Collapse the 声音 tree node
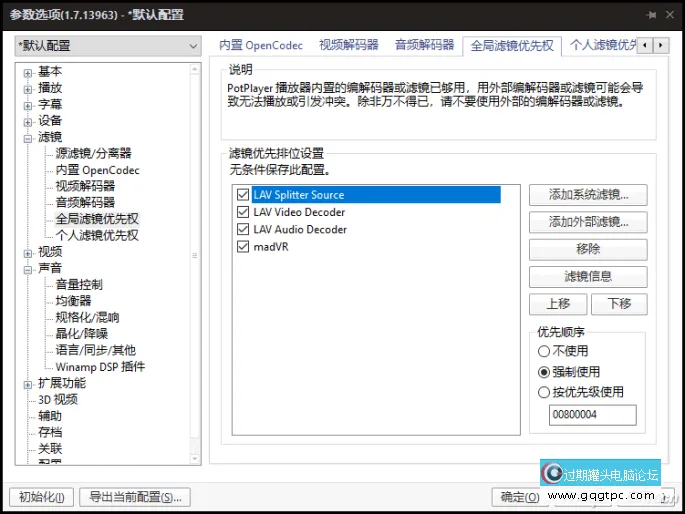 pyautogui.click(x=28, y=270)
